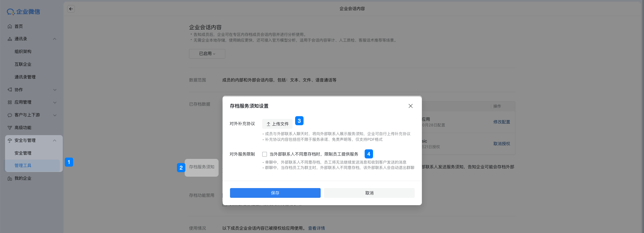Click 取消 to dismiss the dialog
Image resolution: width=644 pixels, height=233 pixels.
[x=369, y=193]
